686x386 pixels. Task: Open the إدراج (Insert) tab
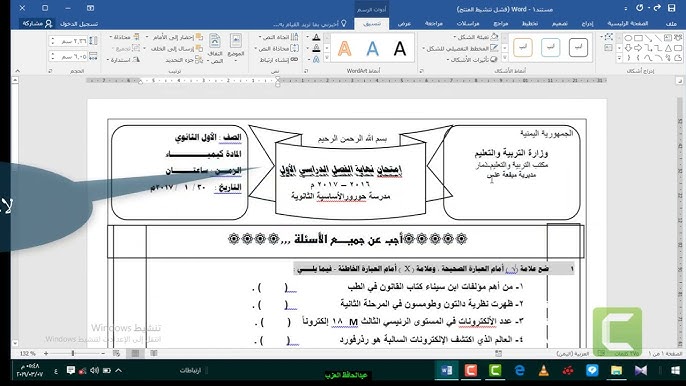tap(587, 24)
